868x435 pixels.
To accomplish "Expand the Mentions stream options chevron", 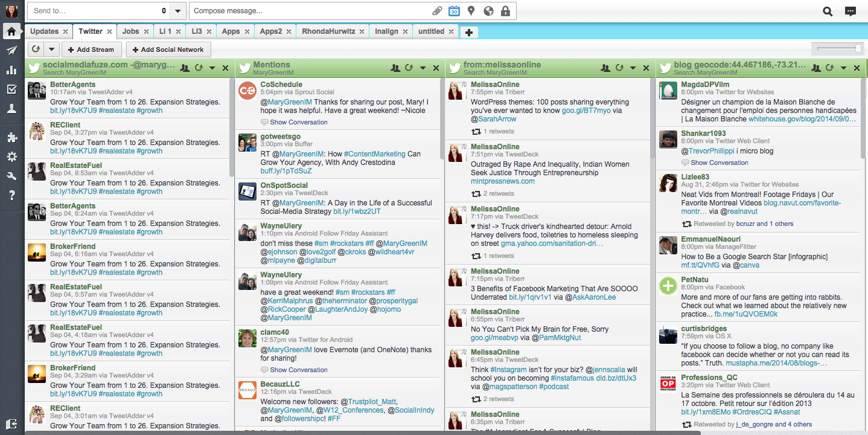I will coord(423,68).
